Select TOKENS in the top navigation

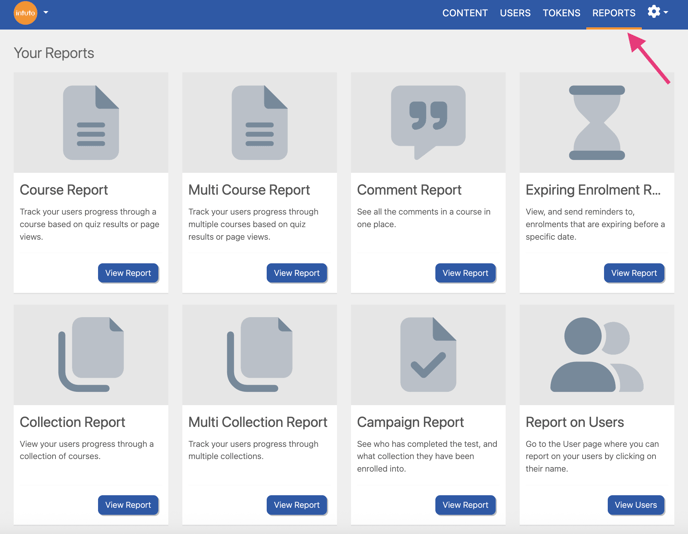pos(561,13)
